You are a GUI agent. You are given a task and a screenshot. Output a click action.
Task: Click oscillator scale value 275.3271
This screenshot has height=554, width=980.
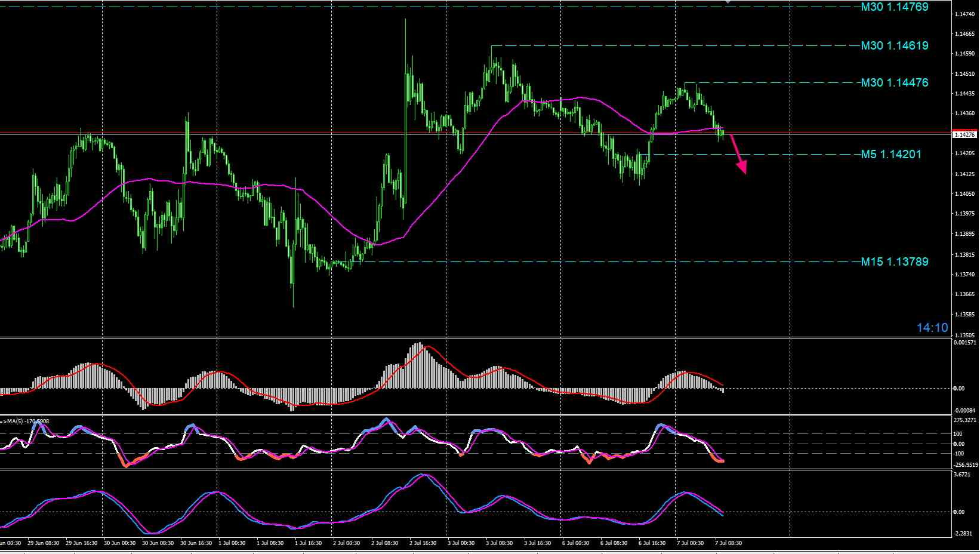coord(966,420)
